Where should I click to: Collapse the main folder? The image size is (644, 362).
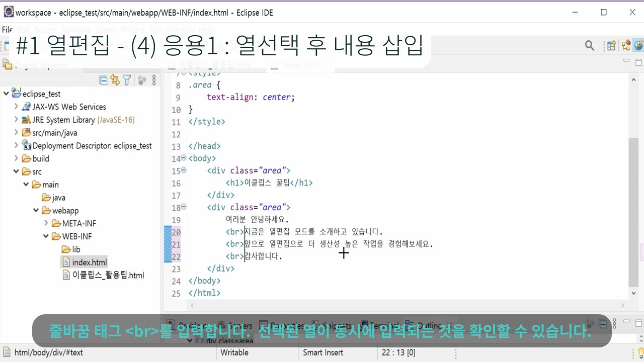click(26, 185)
